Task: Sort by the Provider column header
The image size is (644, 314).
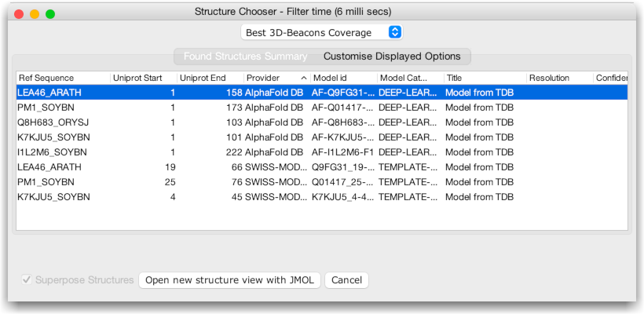Action: pos(267,78)
